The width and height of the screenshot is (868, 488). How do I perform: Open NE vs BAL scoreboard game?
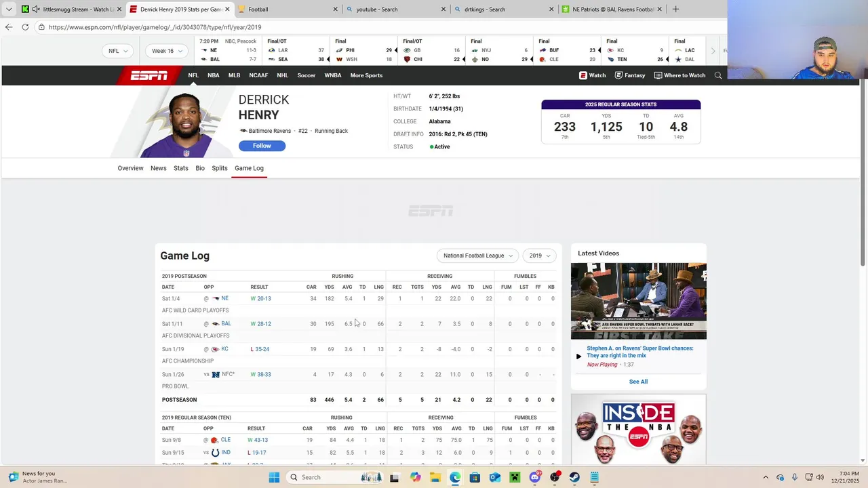tap(228, 51)
